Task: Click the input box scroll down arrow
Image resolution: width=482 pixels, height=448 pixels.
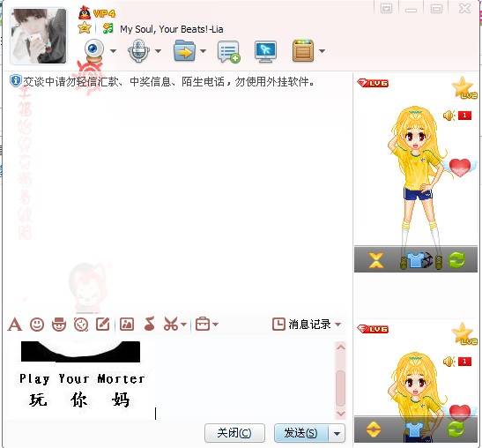Action: pos(341,414)
